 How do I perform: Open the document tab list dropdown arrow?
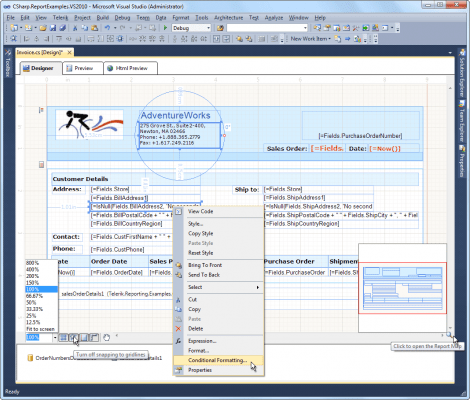pyautogui.click(x=450, y=53)
